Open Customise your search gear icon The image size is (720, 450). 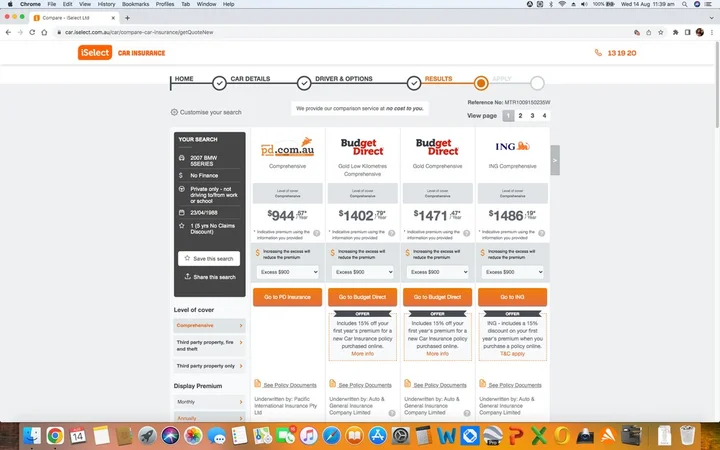click(174, 112)
